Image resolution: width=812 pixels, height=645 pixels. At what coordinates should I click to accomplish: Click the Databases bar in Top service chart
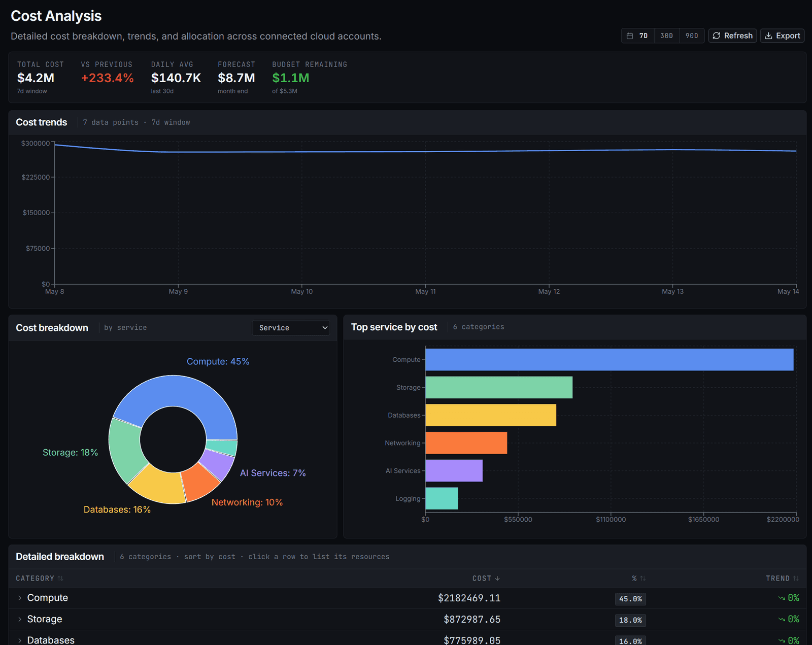point(491,415)
